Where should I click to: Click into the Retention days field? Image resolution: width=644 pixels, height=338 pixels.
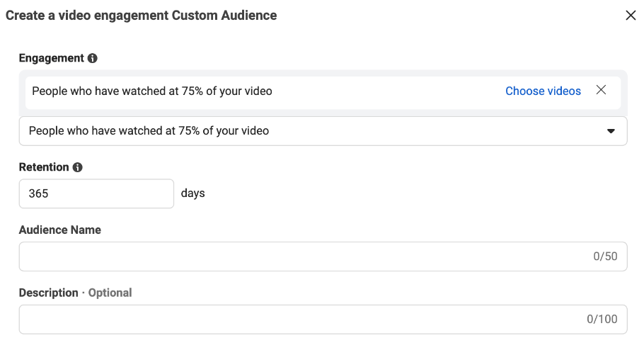[96, 193]
